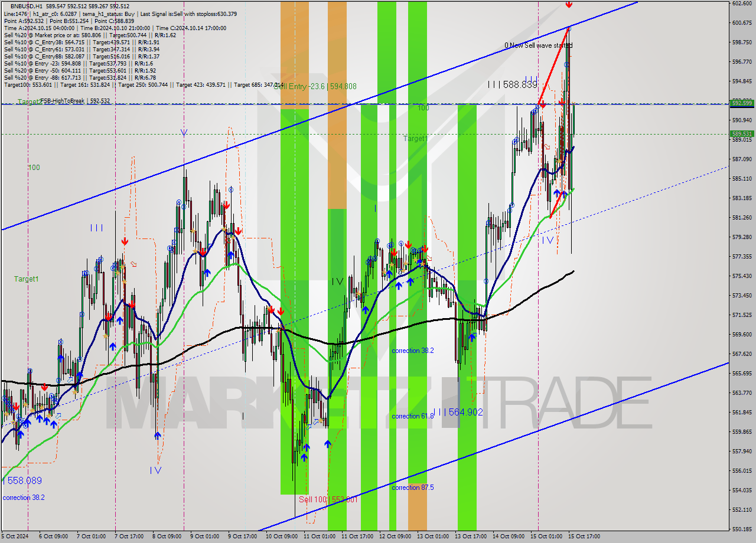Image resolution: width=756 pixels, height=543 pixels.
Task: Click the 600.675 price axis value
Action: [x=742, y=23]
